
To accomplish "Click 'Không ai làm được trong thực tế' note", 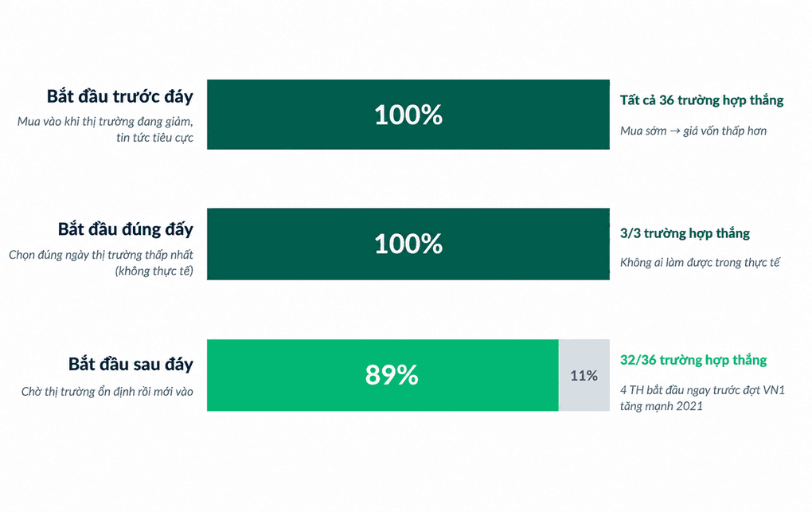I will tap(700, 262).
